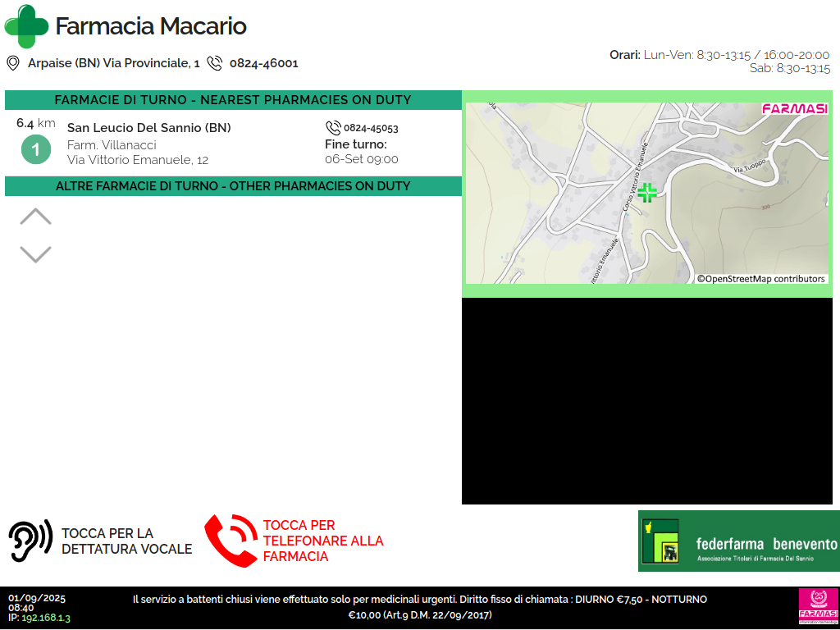The width and height of the screenshot is (840, 630).
Task: Click the Farmasi watermark on the map
Action: (794, 108)
